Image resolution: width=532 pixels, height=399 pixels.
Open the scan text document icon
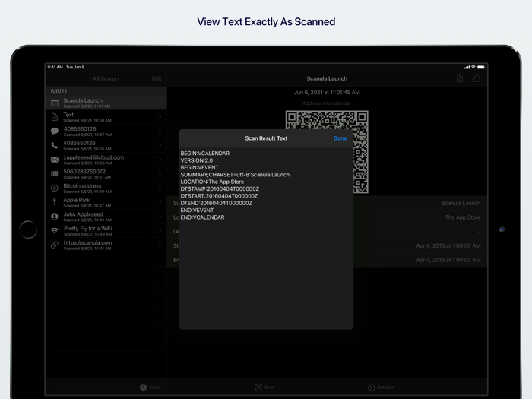coord(460,79)
